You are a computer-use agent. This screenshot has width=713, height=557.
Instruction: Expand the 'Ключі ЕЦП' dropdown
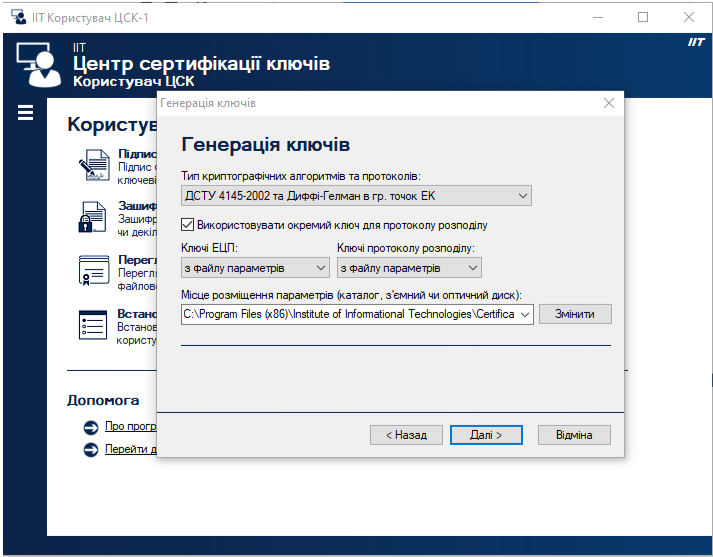click(x=255, y=268)
